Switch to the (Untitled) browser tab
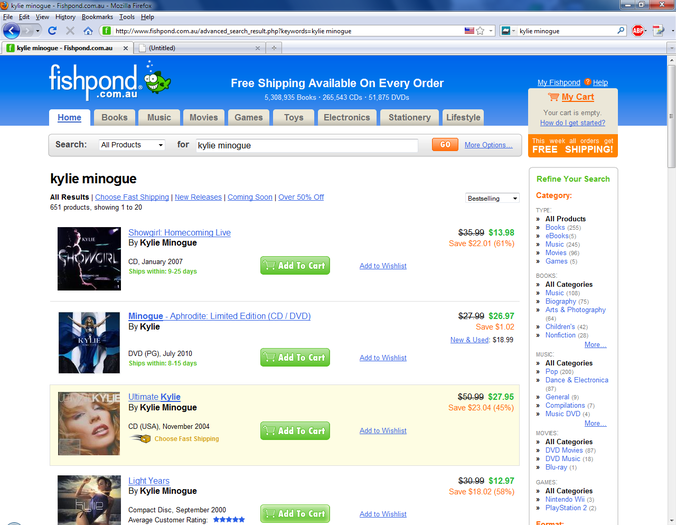 click(198, 48)
